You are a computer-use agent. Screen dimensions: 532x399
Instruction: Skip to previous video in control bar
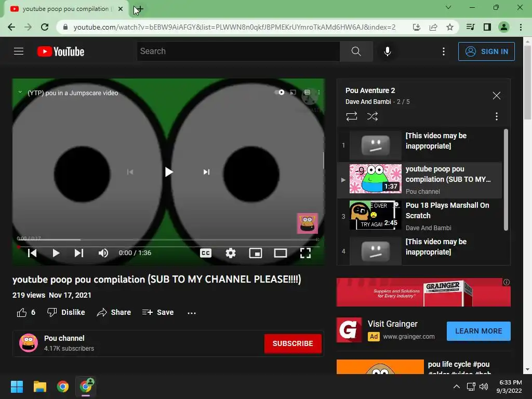coord(32,253)
